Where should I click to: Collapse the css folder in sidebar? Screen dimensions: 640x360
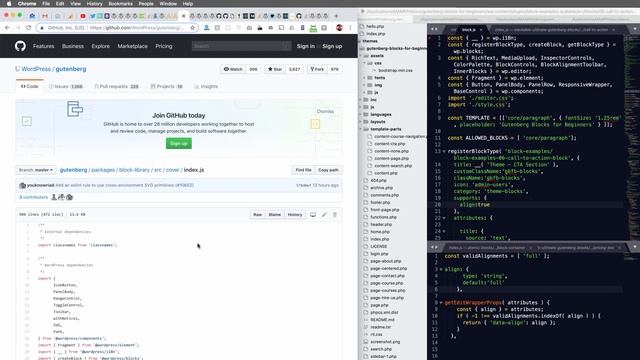coord(365,63)
